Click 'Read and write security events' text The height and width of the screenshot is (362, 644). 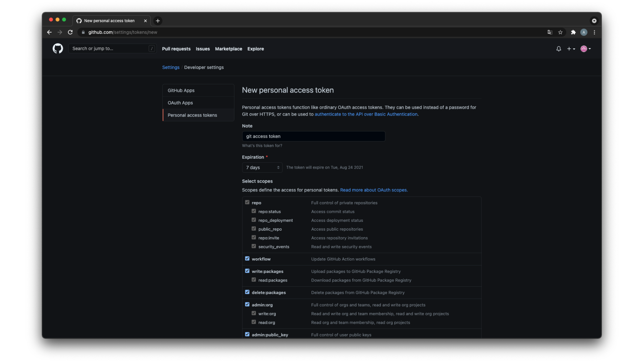pyautogui.click(x=341, y=247)
